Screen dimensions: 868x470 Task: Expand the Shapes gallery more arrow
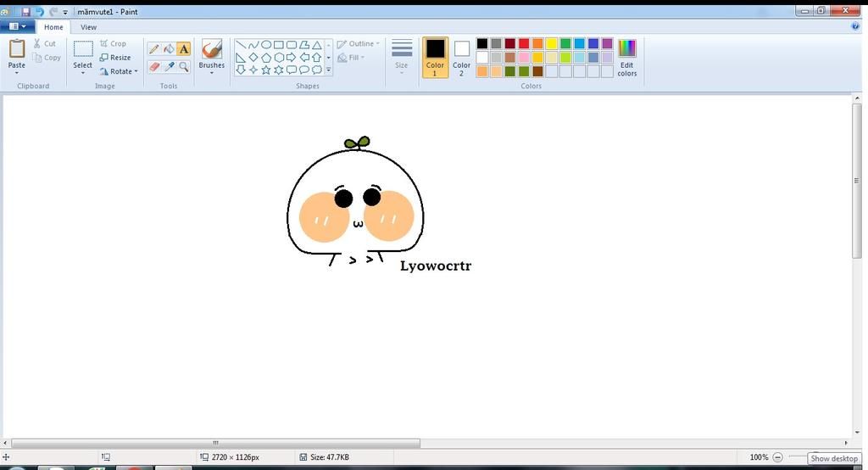pos(329,70)
